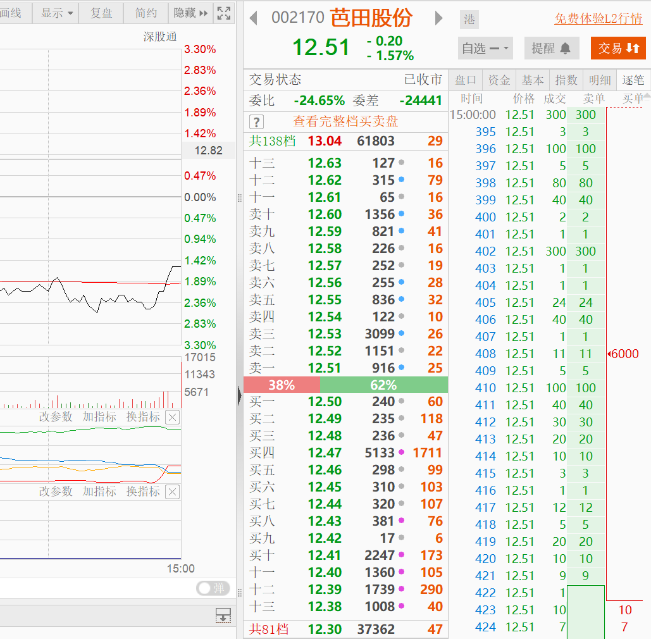
Task: Click 查看完整档买卖盘 link
Action: pyautogui.click(x=345, y=121)
